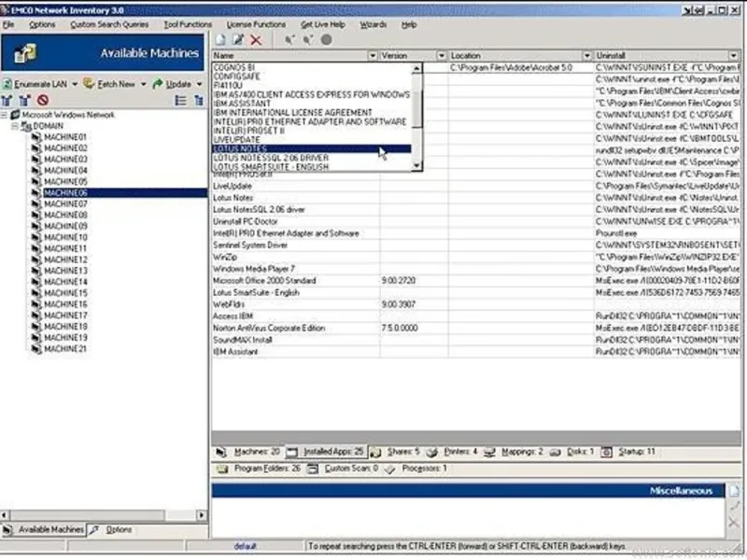Click the tree view icon beside list view icon

(x=198, y=100)
